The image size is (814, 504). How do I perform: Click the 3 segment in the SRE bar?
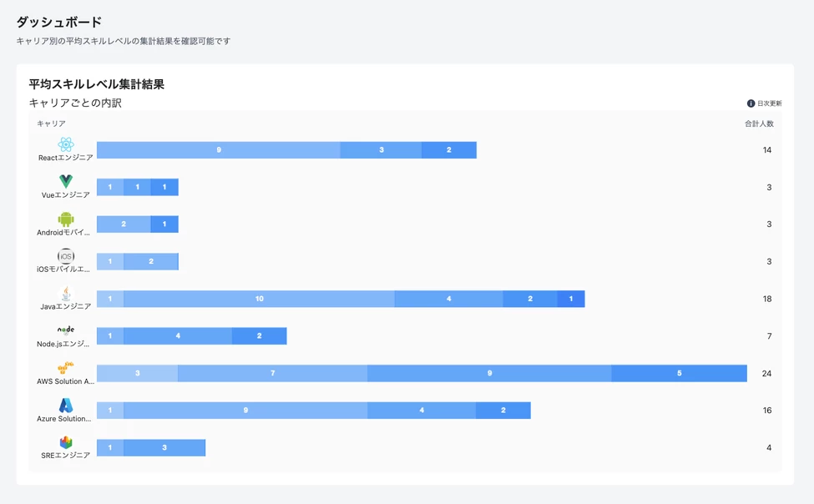point(164,448)
